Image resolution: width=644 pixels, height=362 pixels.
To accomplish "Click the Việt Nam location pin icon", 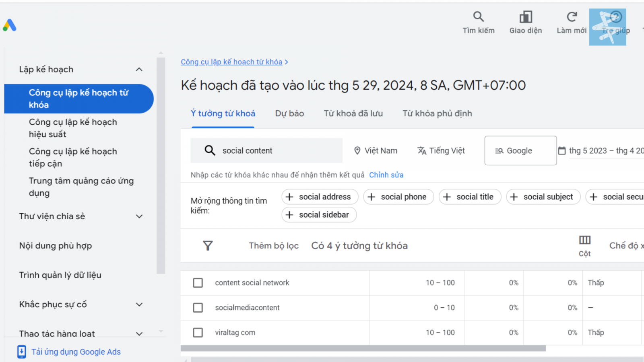I will pos(357,151).
